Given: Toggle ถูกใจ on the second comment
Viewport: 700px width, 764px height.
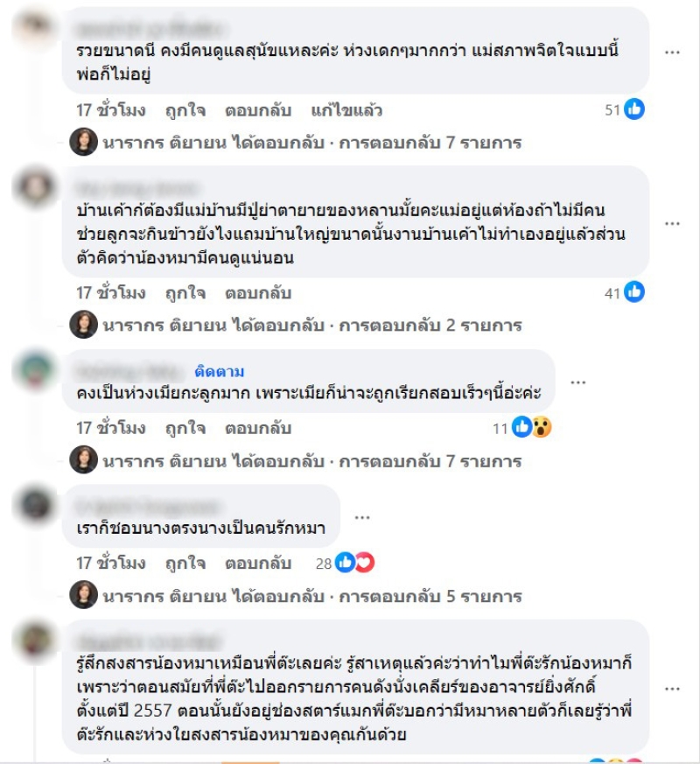Looking at the screenshot, I should click(x=185, y=293).
